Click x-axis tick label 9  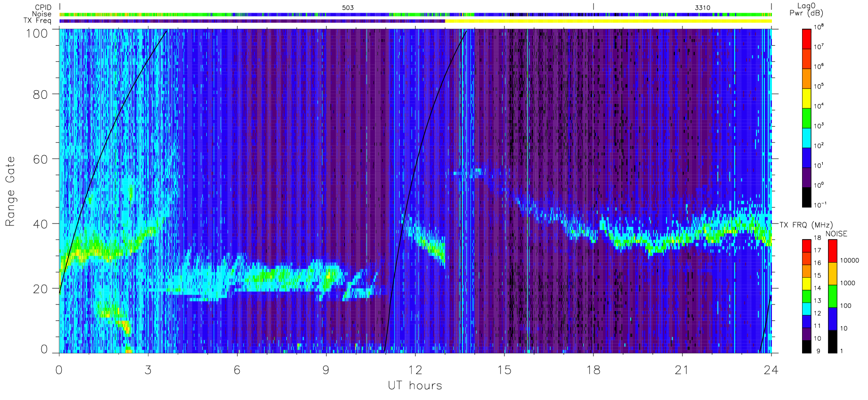point(326,370)
